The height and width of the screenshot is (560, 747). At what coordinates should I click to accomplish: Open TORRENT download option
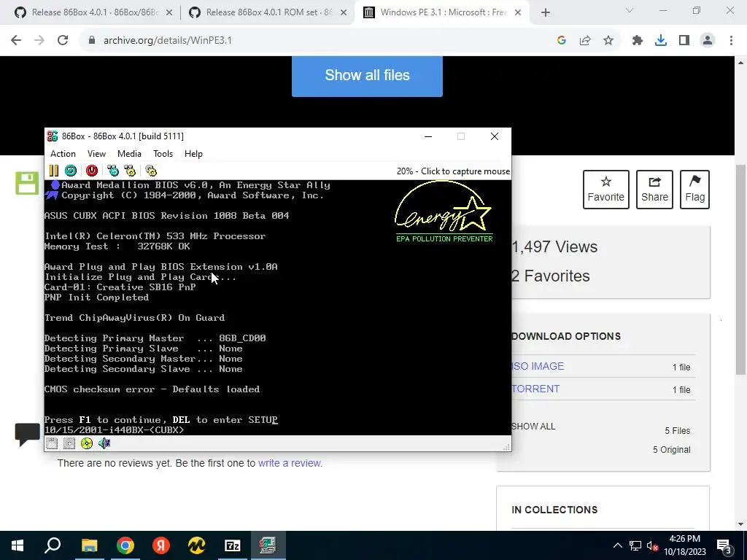click(535, 389)
